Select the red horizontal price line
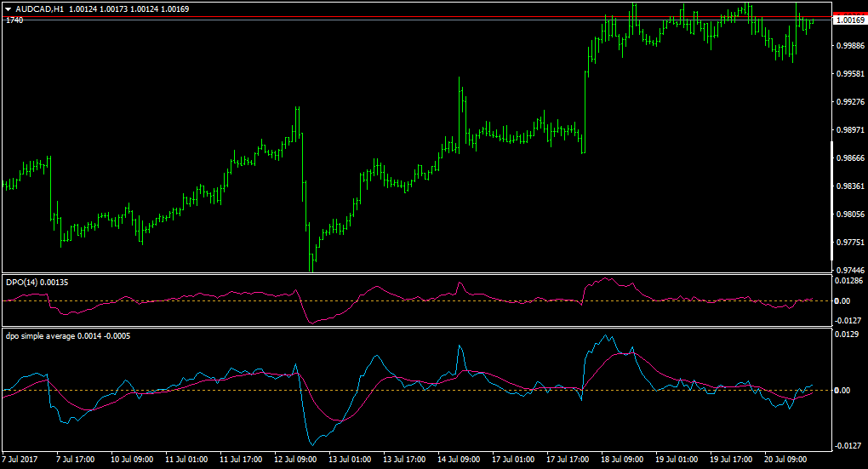Screen dimensions: 868x469 (x=417, y=17)
